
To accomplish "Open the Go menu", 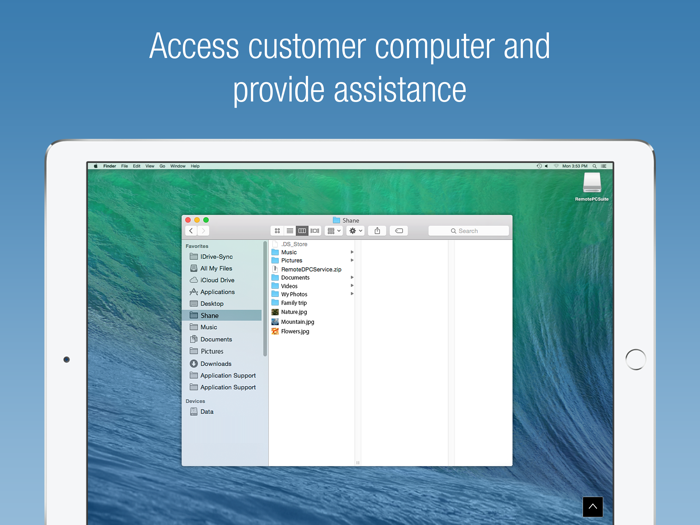I will [x=162, y=166].
